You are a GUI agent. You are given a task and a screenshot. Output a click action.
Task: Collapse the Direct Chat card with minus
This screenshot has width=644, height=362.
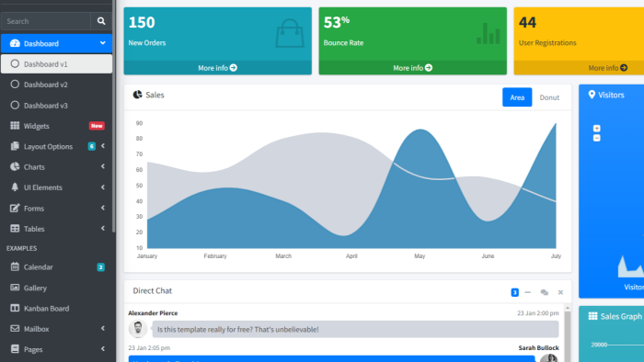(528, 292)
